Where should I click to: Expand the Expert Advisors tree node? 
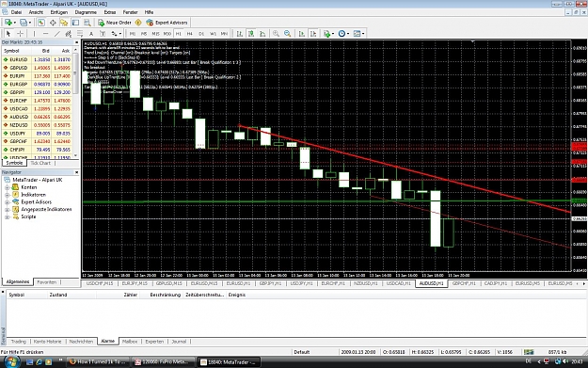coord(7,201)
